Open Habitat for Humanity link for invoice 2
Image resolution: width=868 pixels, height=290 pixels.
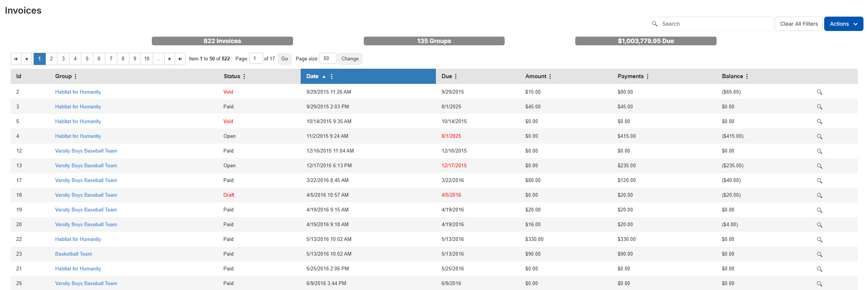78,92
